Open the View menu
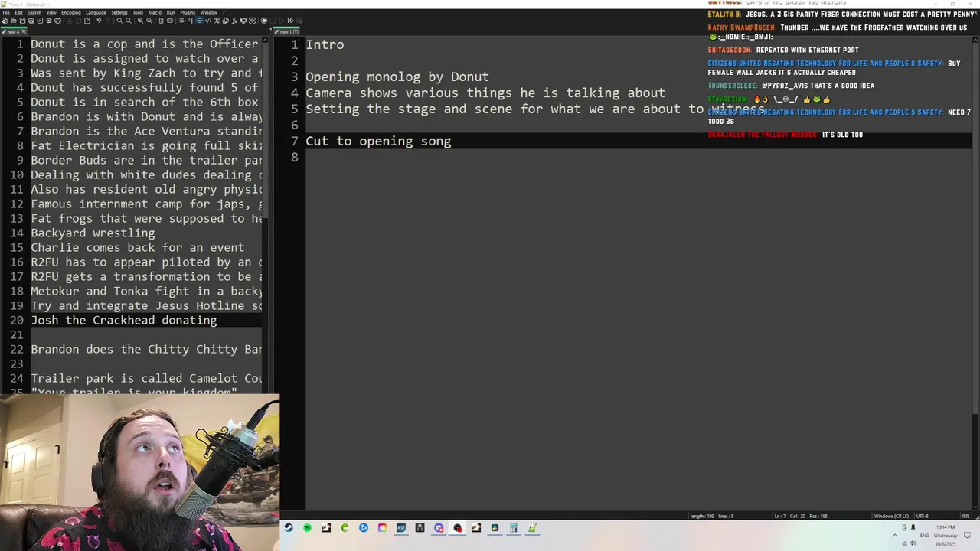980x551 pixels. [x=51, y=12]
